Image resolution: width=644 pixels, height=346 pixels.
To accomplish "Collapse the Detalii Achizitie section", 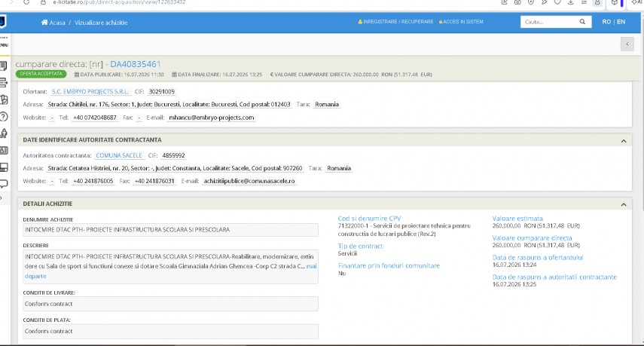I will point(624,204).
